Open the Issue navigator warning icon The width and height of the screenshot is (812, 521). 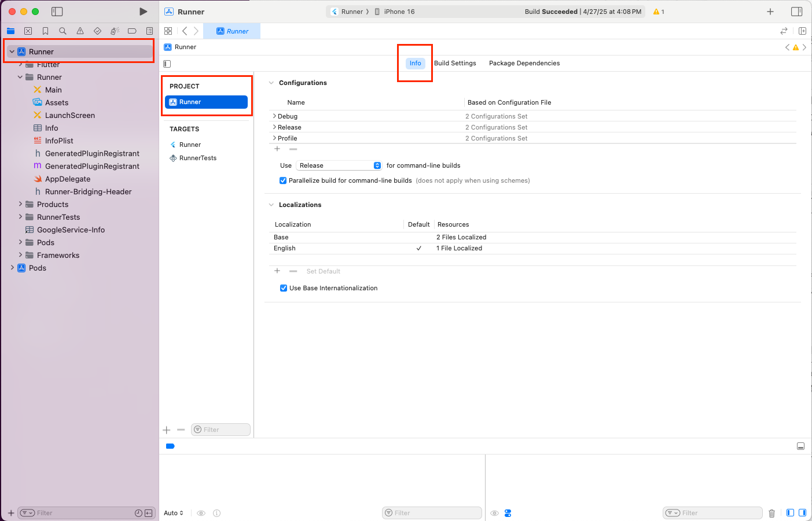coord(80,31)
